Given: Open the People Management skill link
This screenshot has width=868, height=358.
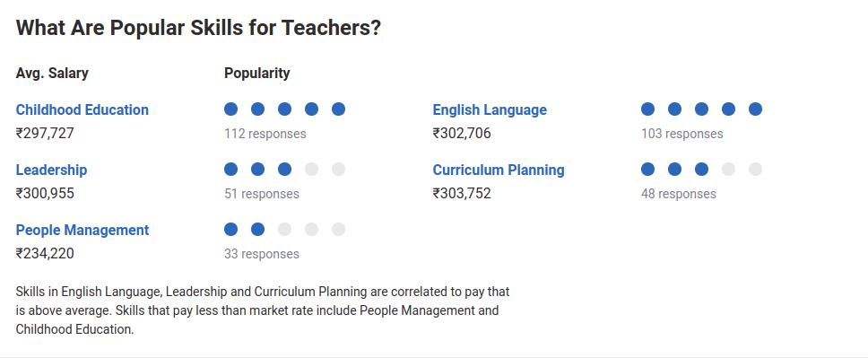Looking at the screenshot, I should [82, 230].
